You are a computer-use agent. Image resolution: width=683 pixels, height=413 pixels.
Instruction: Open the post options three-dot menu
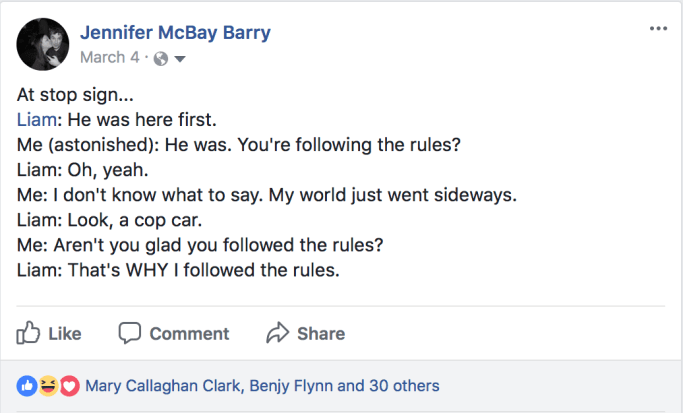657,28
